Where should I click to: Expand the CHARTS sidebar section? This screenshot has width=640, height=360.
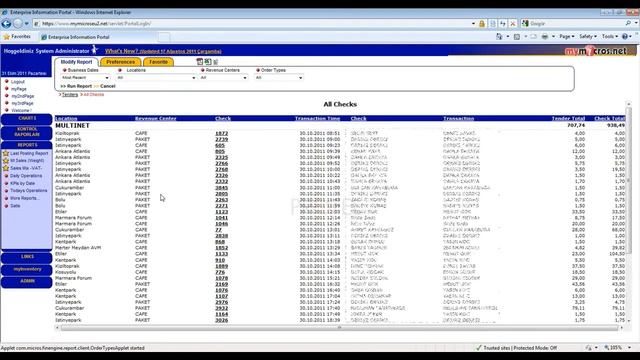coord(27,118)
